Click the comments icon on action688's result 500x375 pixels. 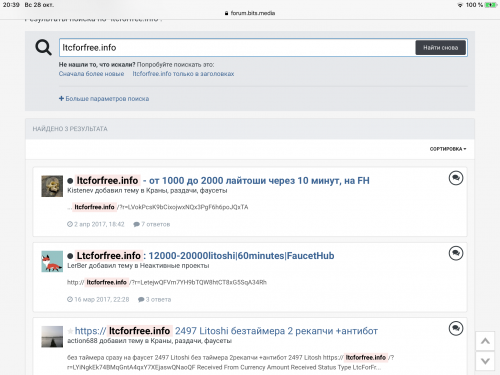pyautogui.click(x=456, y=329)
